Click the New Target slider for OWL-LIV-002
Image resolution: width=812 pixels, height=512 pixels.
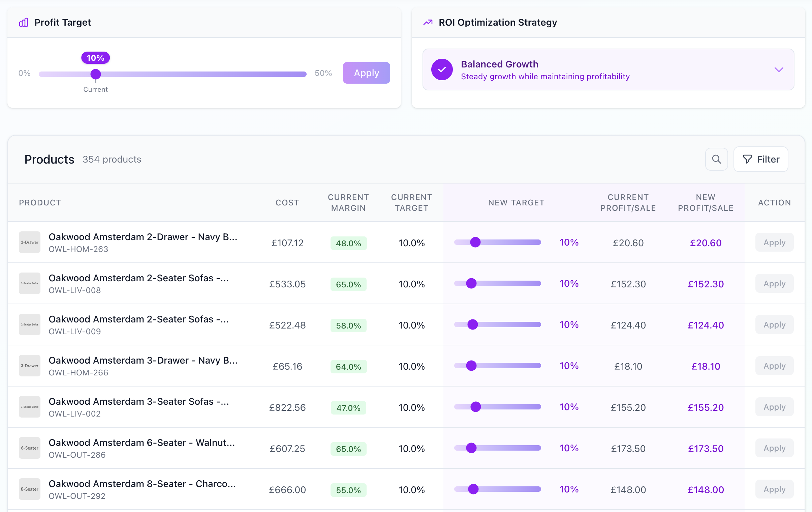coord(475,407)
